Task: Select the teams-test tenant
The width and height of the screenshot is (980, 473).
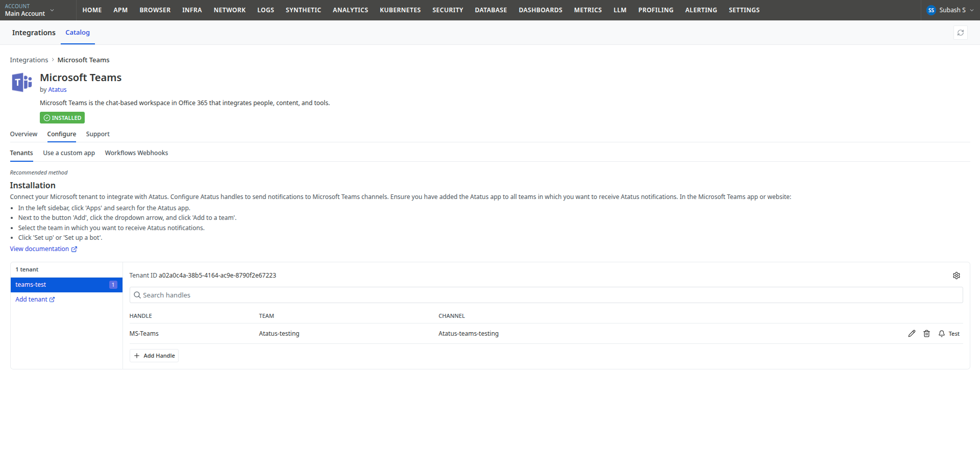Action: [66, 285]
